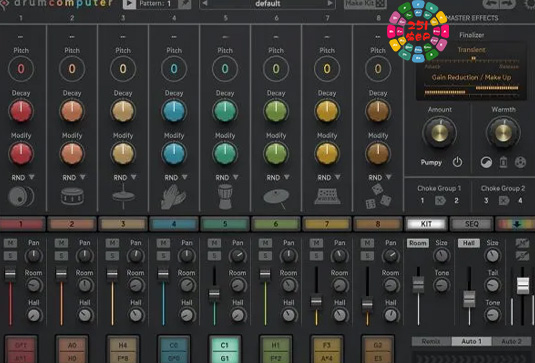Open RND dropdown arrow on channel 4
Viewport: 535px width, 363px height.
tap(185, 177)
